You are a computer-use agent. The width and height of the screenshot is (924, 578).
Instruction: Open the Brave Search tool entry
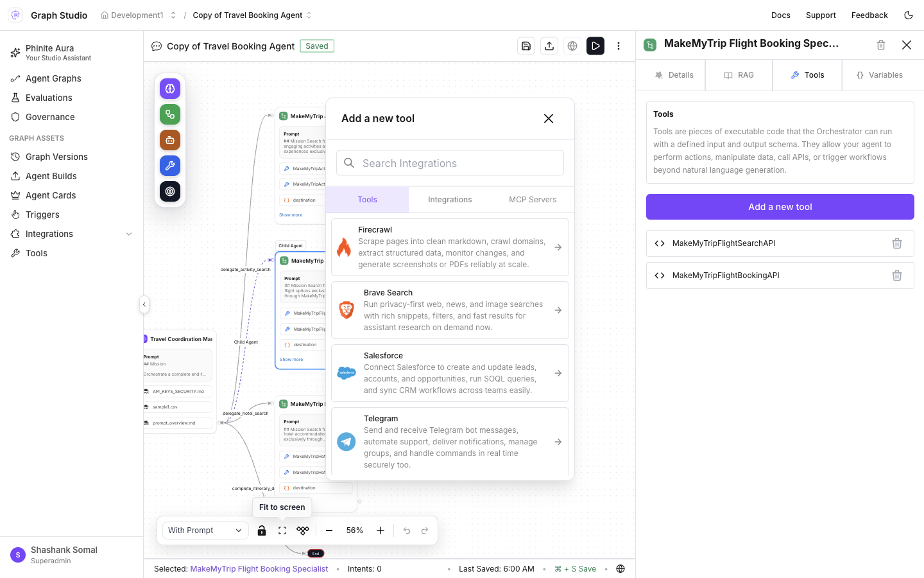[x=450, y=310]
